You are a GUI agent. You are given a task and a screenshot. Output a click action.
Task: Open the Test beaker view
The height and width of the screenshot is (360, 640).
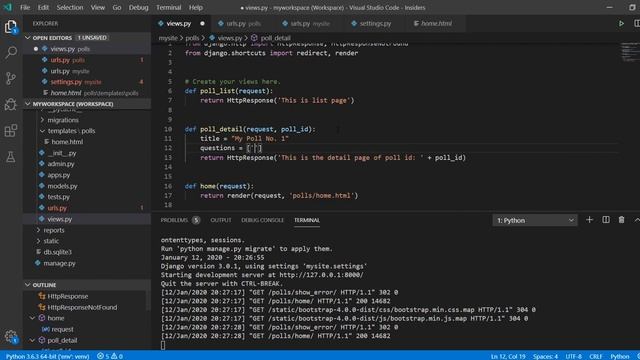click(x=11, y=157)
